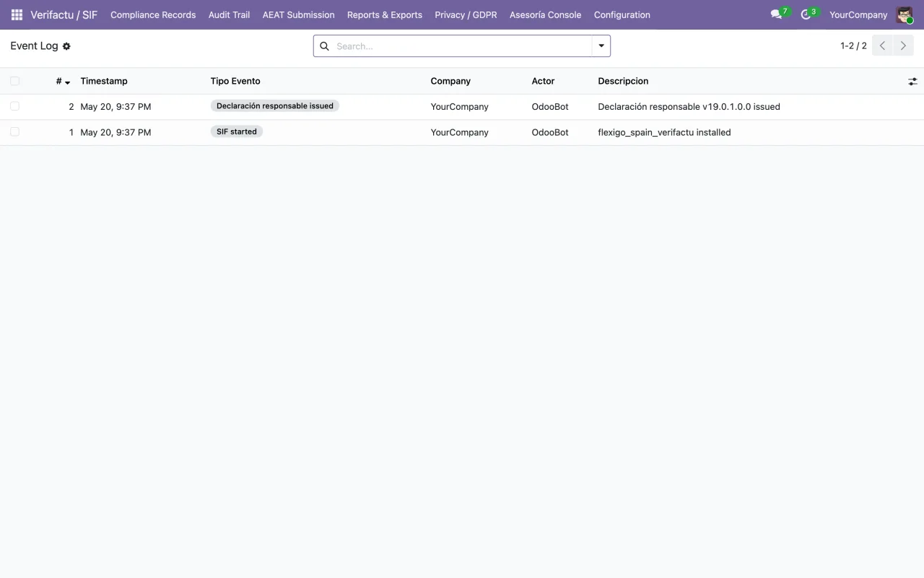Sort by the # column header
This screenshot has width=924, height=578.
point(63,81)
